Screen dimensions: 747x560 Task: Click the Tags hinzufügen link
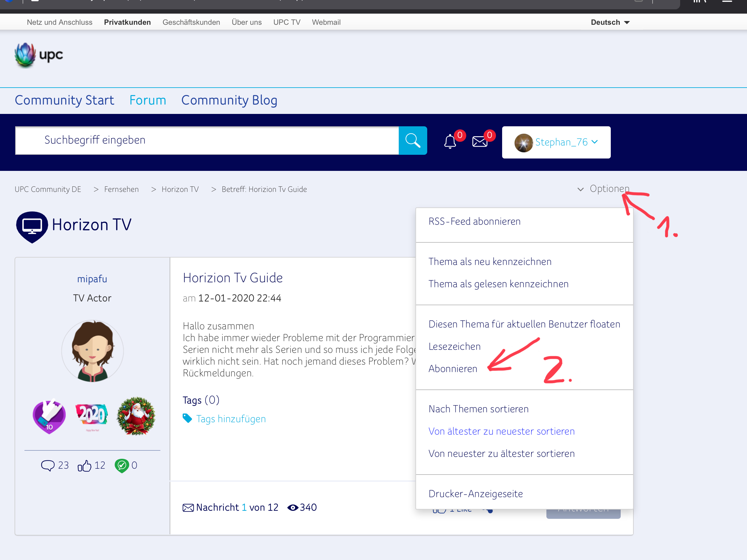(231, 419)
